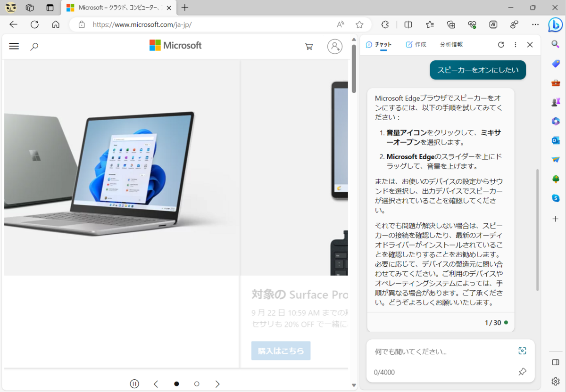Pause the carousel autoplay

pyautogui.click(x=134, y=384)
